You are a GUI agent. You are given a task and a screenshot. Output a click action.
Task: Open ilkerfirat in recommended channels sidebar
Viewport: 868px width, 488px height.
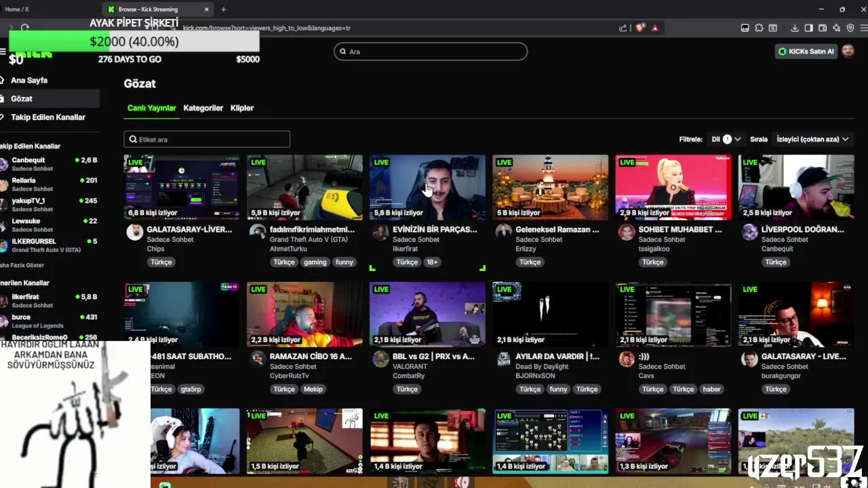[x=49, y=301]
